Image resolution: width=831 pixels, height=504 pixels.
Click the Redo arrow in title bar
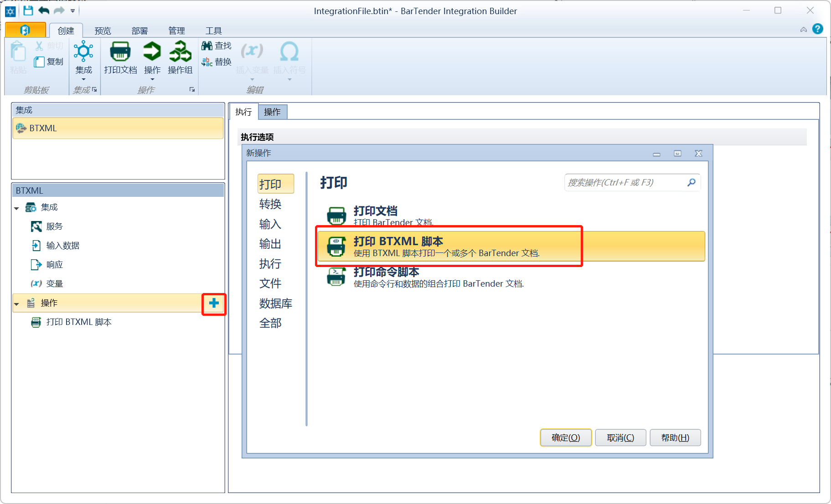(x=59, y=10)
